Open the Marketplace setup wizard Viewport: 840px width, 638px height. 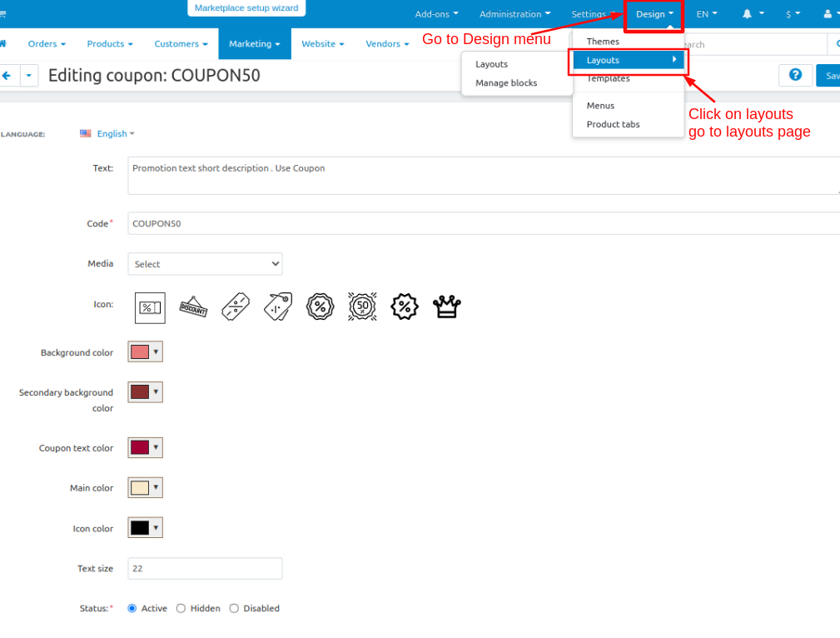[246, 8]
